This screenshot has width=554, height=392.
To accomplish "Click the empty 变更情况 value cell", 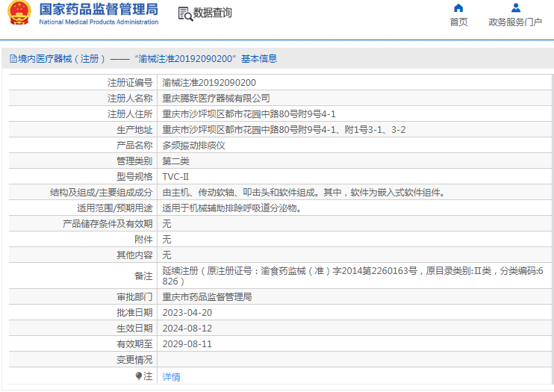I will point(355,359).
